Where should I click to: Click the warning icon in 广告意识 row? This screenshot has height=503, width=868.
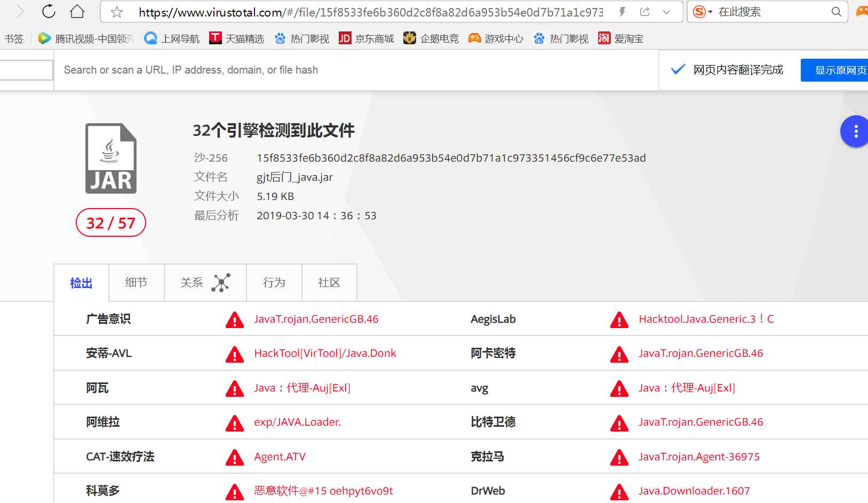235,320
